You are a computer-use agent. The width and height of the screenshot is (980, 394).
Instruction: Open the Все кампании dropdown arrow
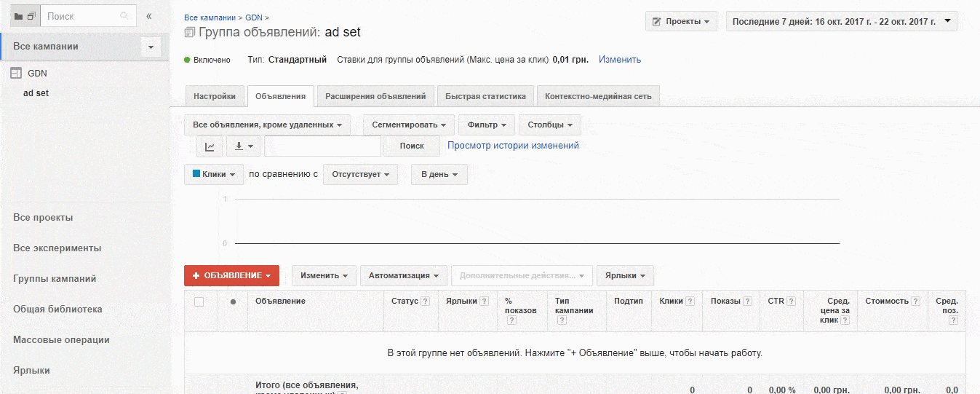pos(151,47)
